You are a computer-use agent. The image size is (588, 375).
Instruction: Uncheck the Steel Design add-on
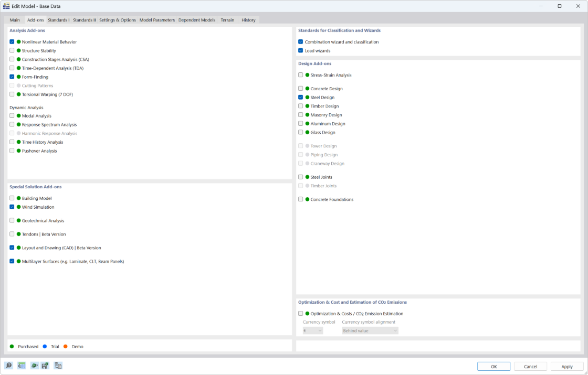pos(300,97)
